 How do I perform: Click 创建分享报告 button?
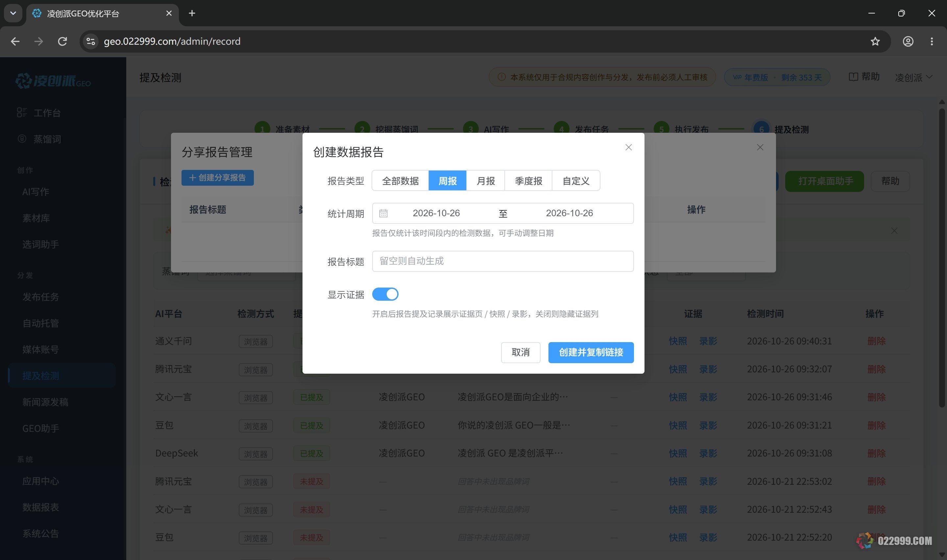point(217,178)
